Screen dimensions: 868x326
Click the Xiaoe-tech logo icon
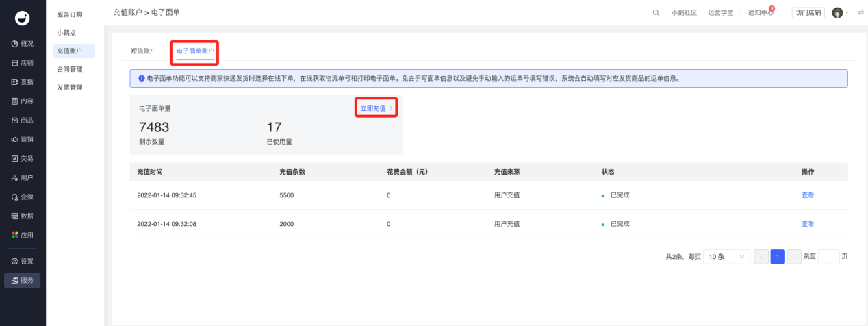(x=23, y=18)
